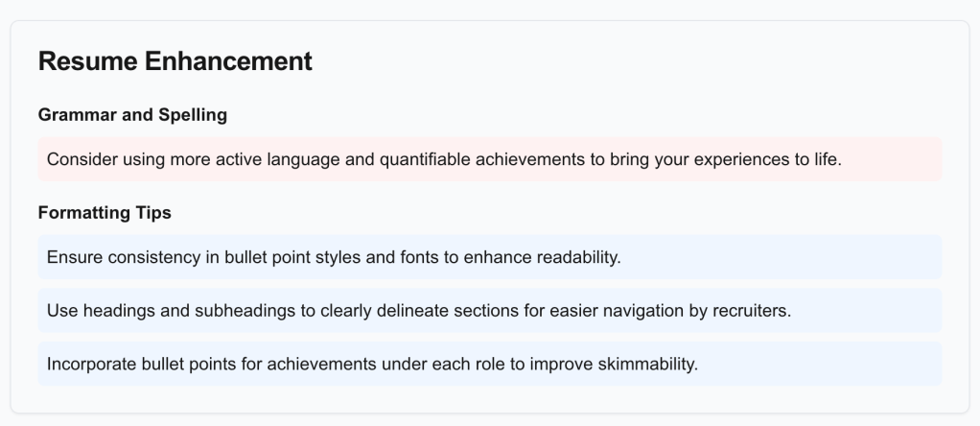This screenshot has height=426, width=980.
Task: Select the headings and subheadings tip
Action: 489,311
